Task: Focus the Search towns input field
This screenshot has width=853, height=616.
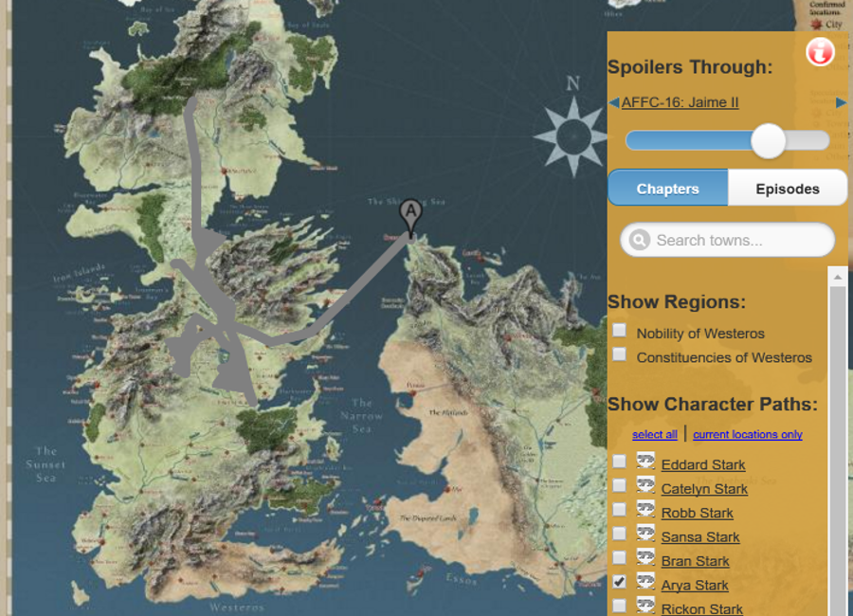Action: [727, 240]
